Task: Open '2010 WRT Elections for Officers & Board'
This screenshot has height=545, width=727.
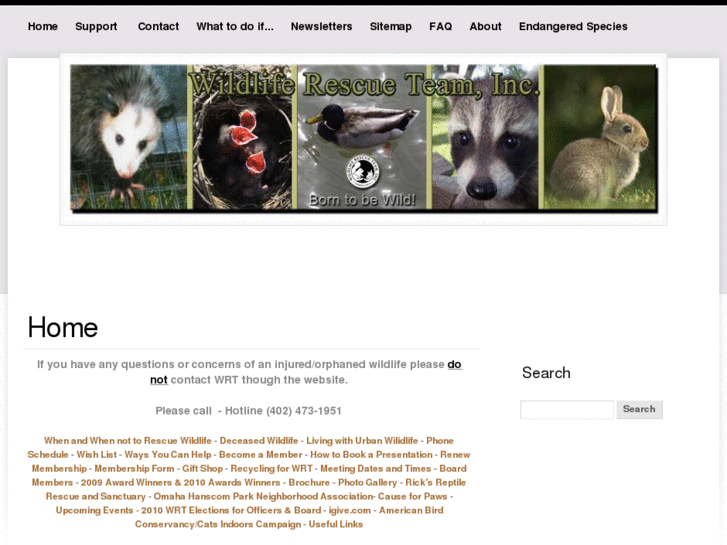Action: click(x=231, y=510)
